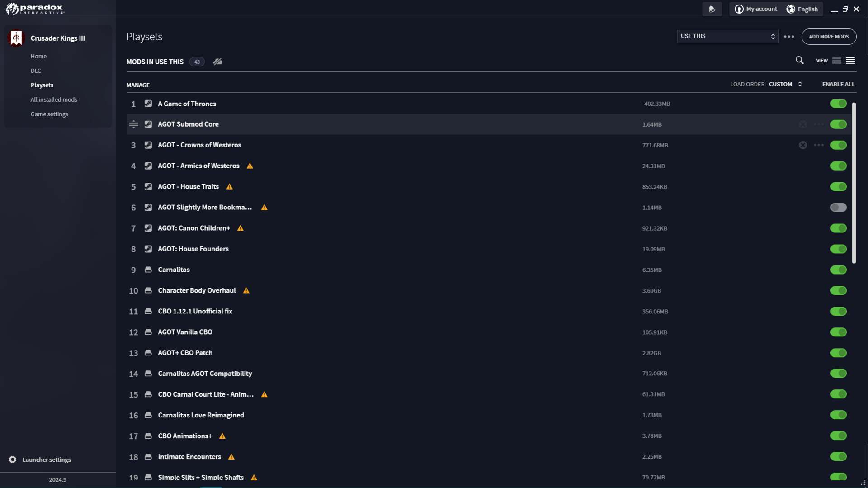Click ADD MORE MODS button
868x488 pixels.
829,37
